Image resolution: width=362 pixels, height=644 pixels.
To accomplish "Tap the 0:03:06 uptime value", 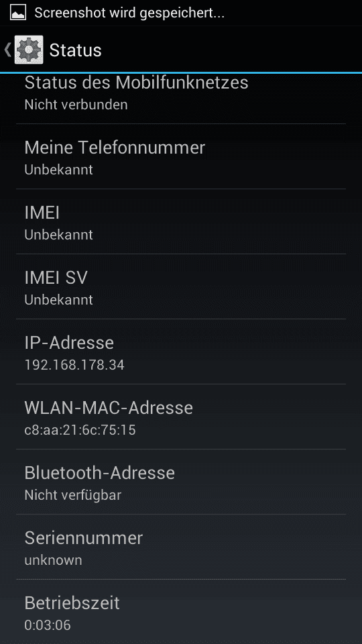I will [x=48, y=625].
